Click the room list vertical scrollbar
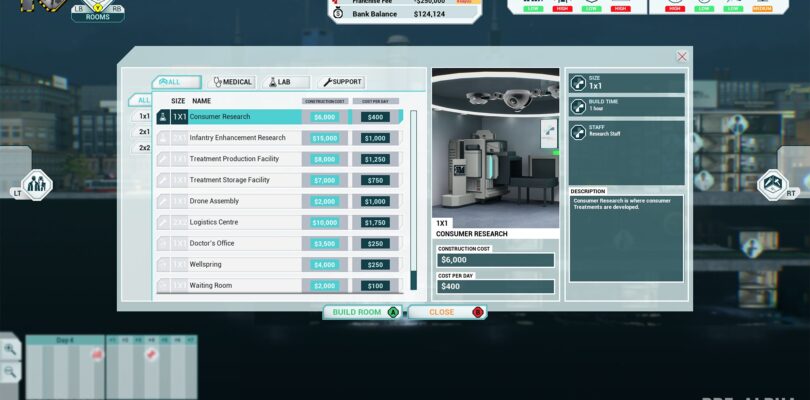This screenshot has width=810, height=400. point(413,200)
